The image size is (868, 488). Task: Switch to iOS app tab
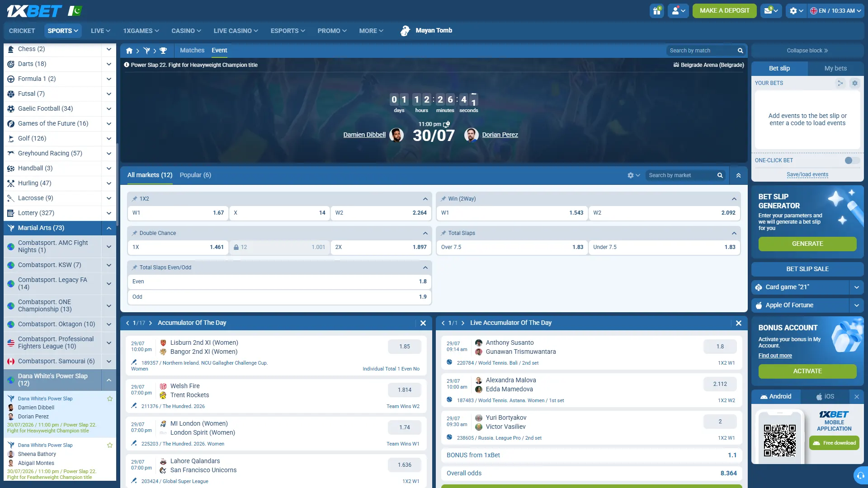click(825, 397)
